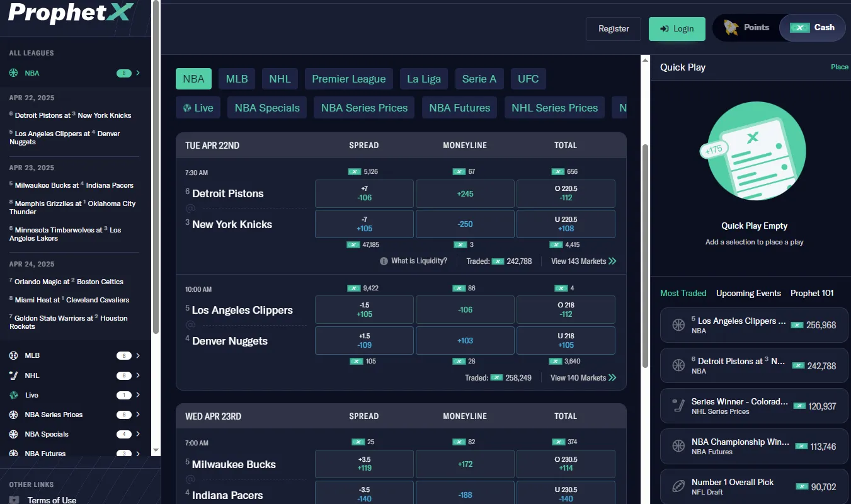This screenshot has height=504, width=851.
Task: Click the rocket icon beside Points
Action: click(731, 27)
